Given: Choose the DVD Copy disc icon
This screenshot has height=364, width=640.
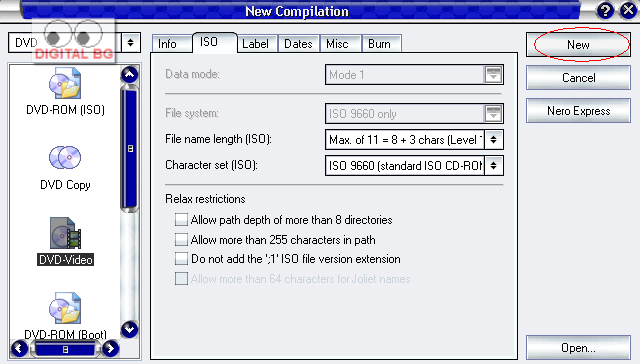Looking at the screenshot, I should pos(65,157).
